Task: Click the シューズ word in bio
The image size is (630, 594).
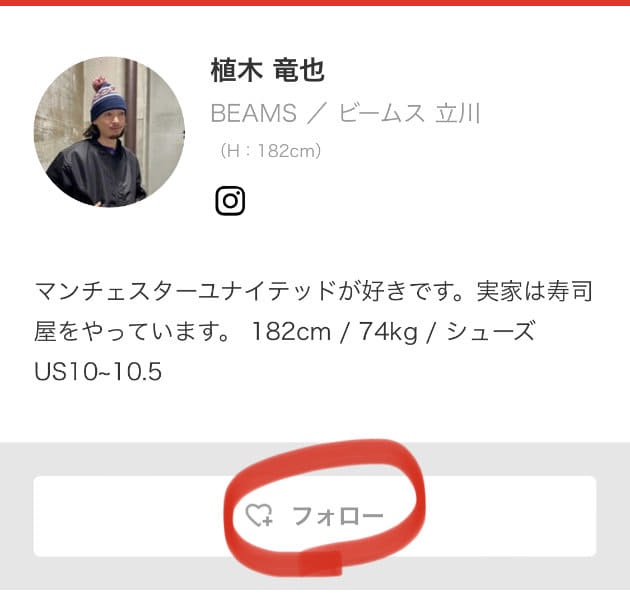Action: pos(491,332)
